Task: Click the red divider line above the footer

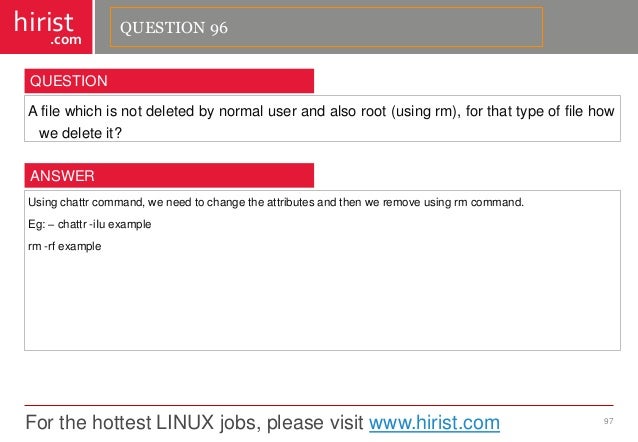Action: point(319,405)
